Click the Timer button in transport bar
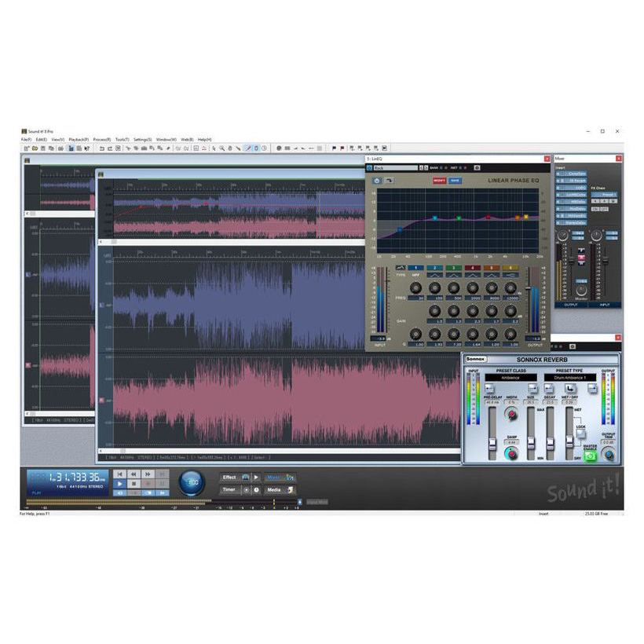This screenshot has height=644, width=644. click(230, 489)
